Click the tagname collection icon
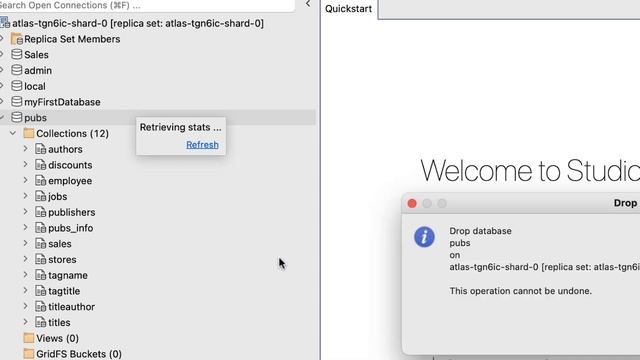 coord(40,275)
